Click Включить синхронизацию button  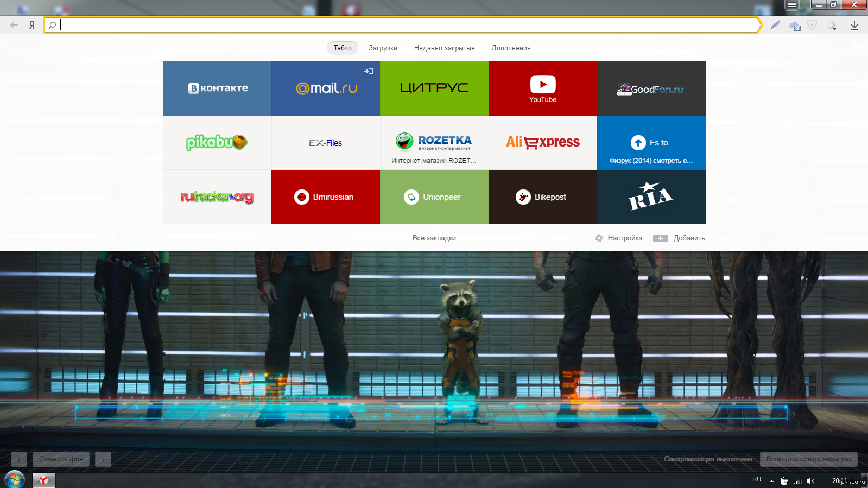pos(809,459)
